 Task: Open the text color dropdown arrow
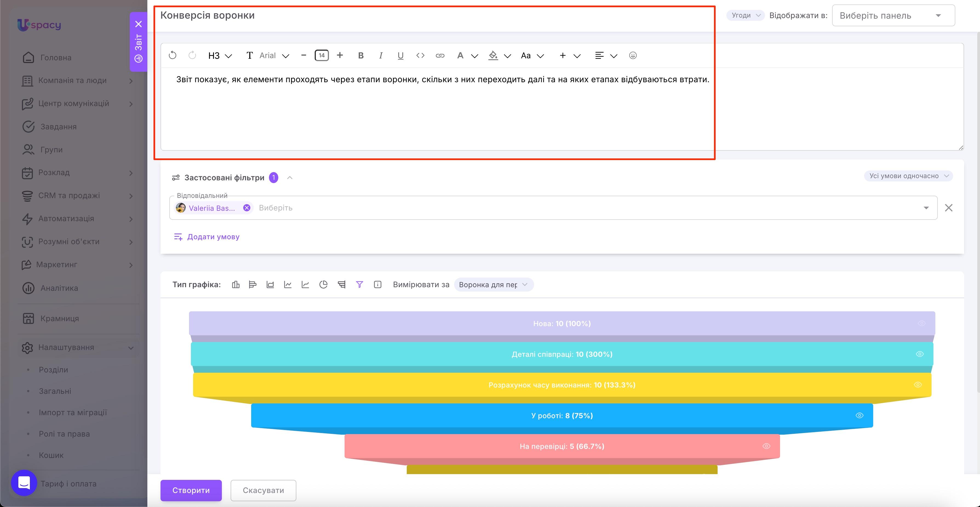tap(474, 56)
